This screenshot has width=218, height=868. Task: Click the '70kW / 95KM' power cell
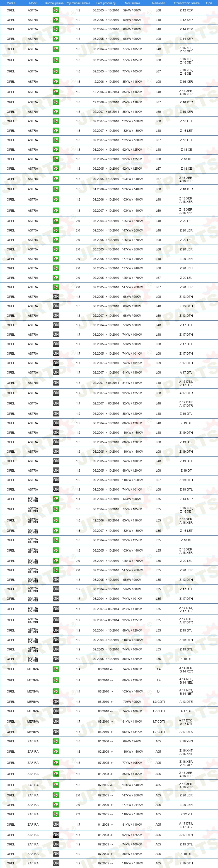click(132, 701)
